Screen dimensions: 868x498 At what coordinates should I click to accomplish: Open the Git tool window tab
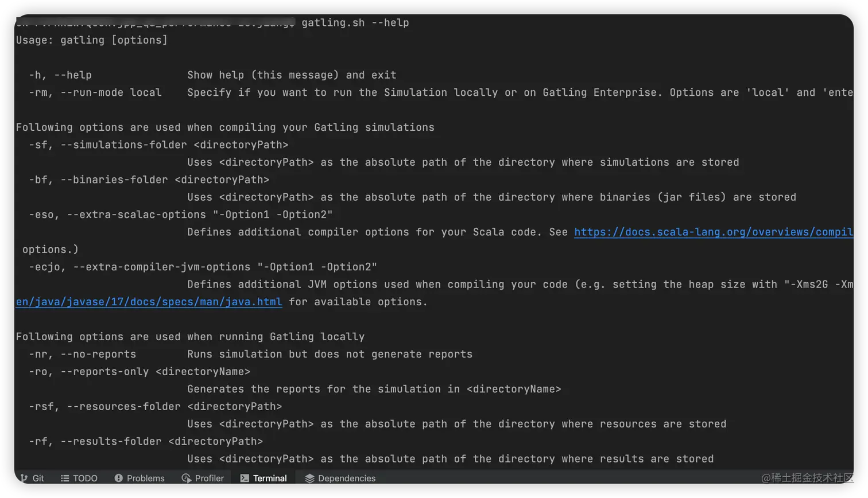pos(38,478)
